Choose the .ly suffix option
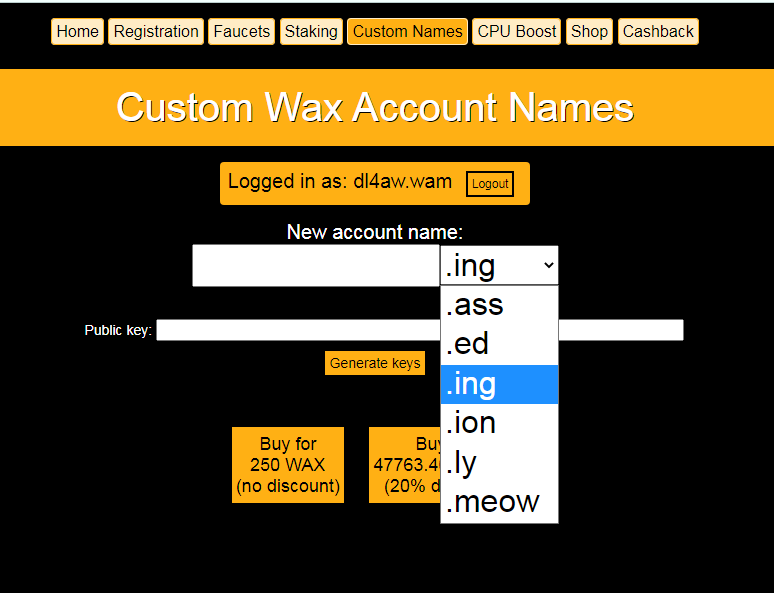 pyautogui.click(x=499, y=463)
